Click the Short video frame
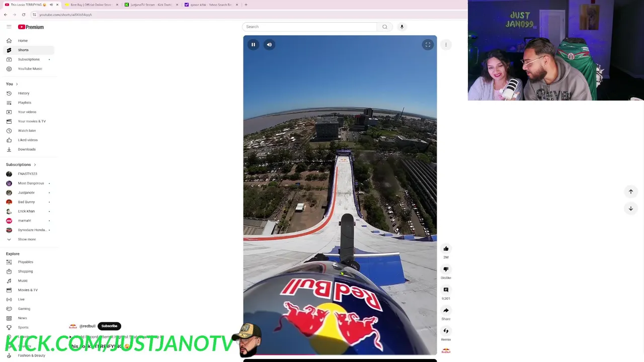 coord(340,195)
